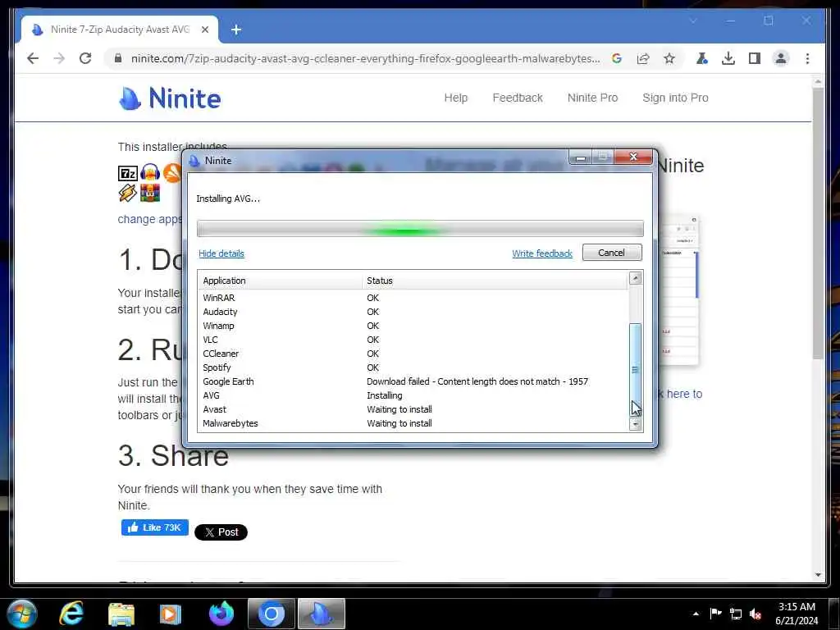The width and height of the screenshot is (840, 630).
Task: Select the Malwarebytes row in the list
Action: 413,423
